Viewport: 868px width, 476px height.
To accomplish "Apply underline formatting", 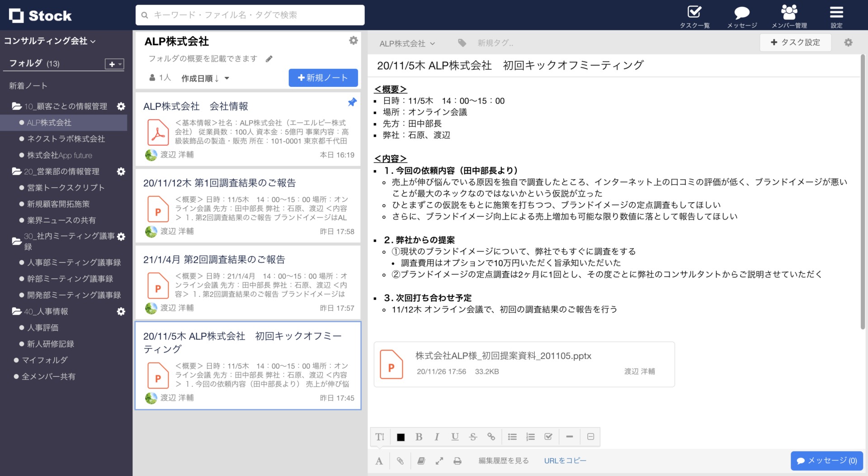I will (455, 437).
